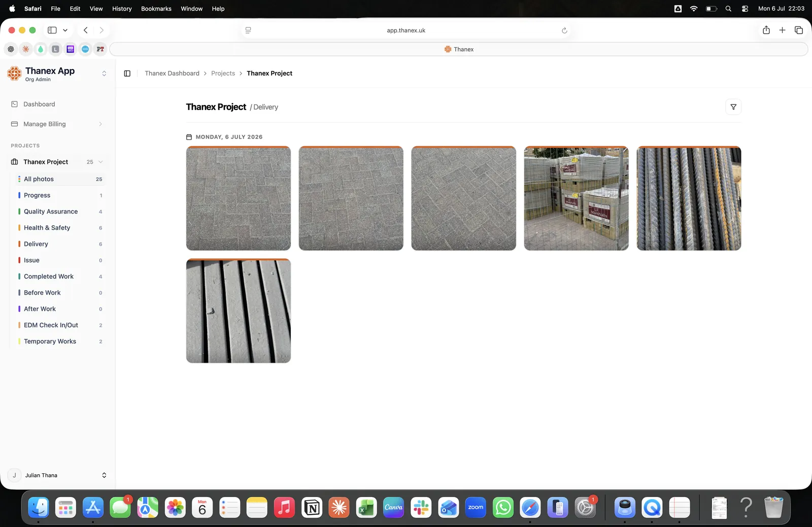
Task: Select the Thanex tab
Action: click(459, 49)
